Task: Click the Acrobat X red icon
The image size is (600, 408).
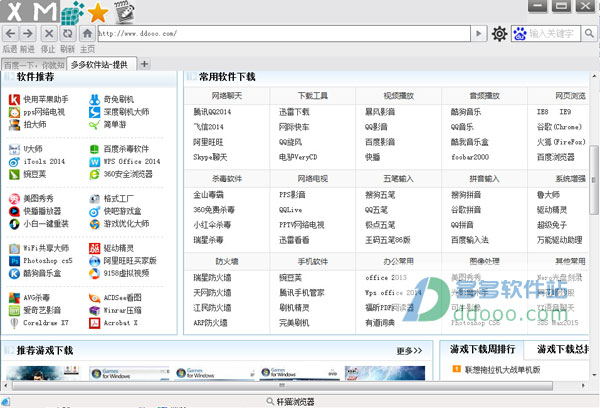Action: [x=95, y=323]
